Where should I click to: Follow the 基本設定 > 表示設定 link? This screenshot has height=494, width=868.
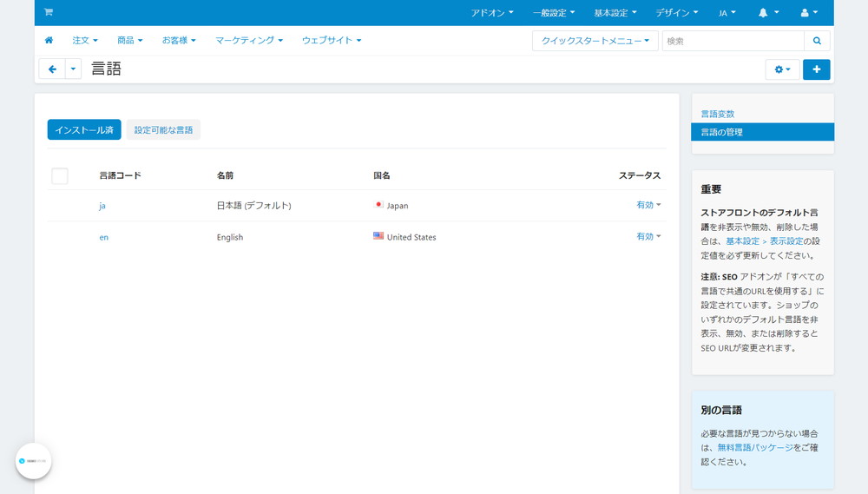tap(765, 240)
